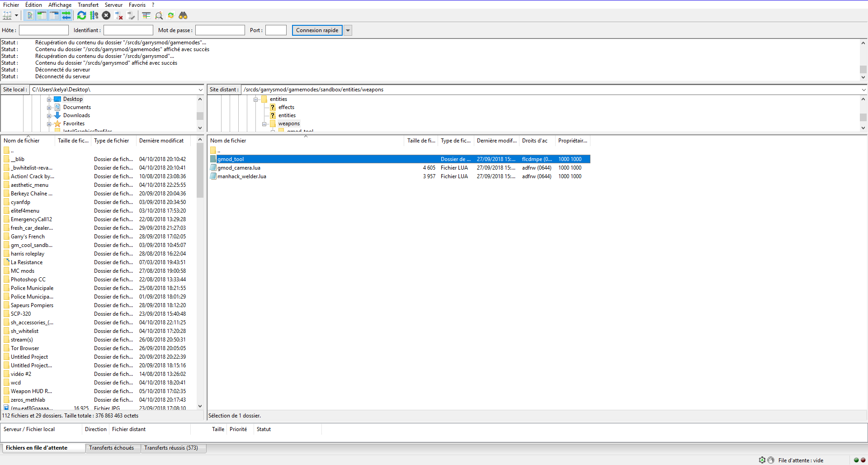Toggle the message log display
868x465 pixels.
pos(30,15)
